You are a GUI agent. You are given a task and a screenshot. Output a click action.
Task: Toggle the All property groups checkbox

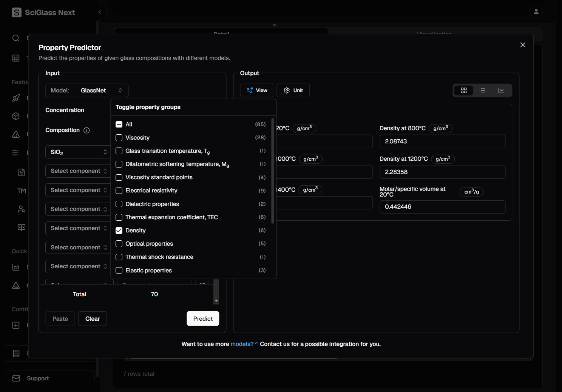point(119,125)
